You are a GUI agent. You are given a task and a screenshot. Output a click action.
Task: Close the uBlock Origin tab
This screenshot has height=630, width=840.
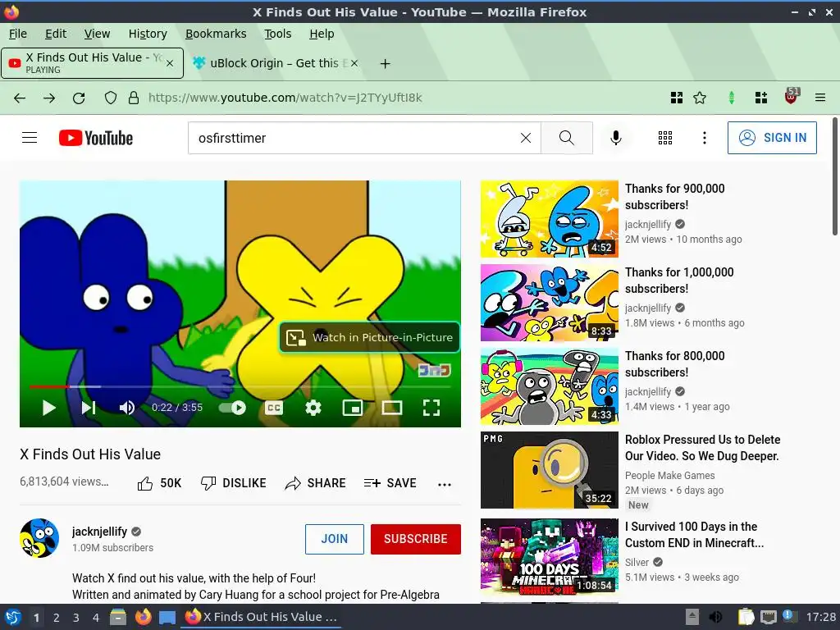[x=354, y=63]
